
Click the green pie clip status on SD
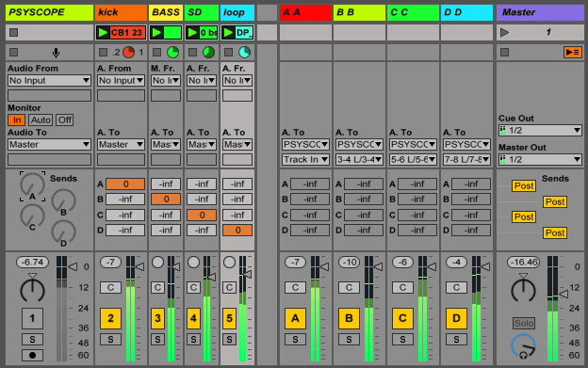click(208, 52)
